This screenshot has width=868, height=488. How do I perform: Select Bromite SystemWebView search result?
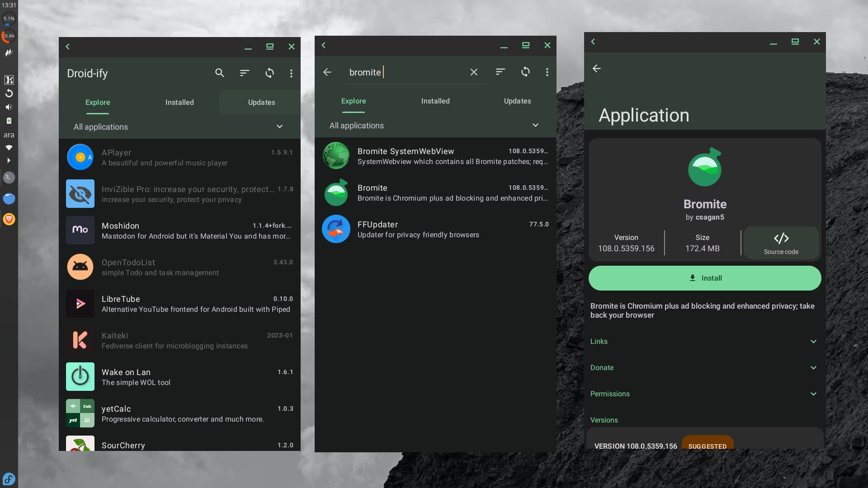(435, 156)
